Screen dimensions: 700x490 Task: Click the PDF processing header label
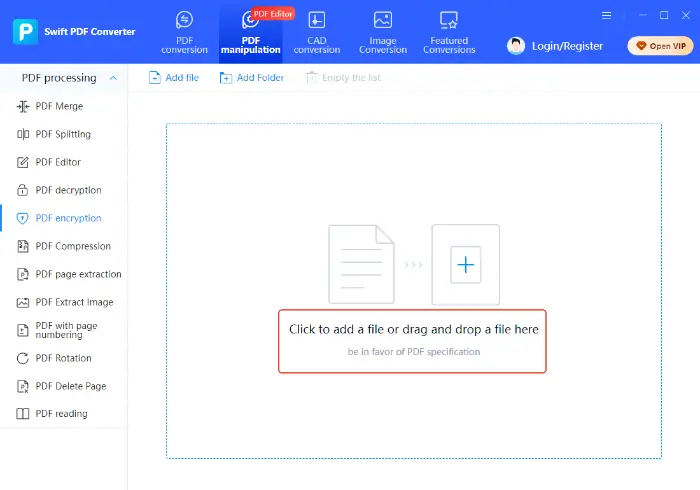(x=59, y=78)
